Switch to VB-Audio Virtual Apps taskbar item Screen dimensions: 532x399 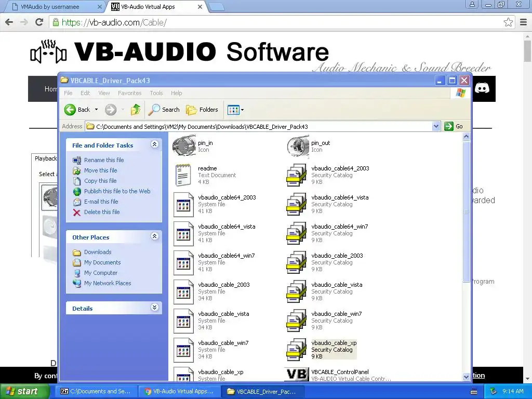[180, 391]
